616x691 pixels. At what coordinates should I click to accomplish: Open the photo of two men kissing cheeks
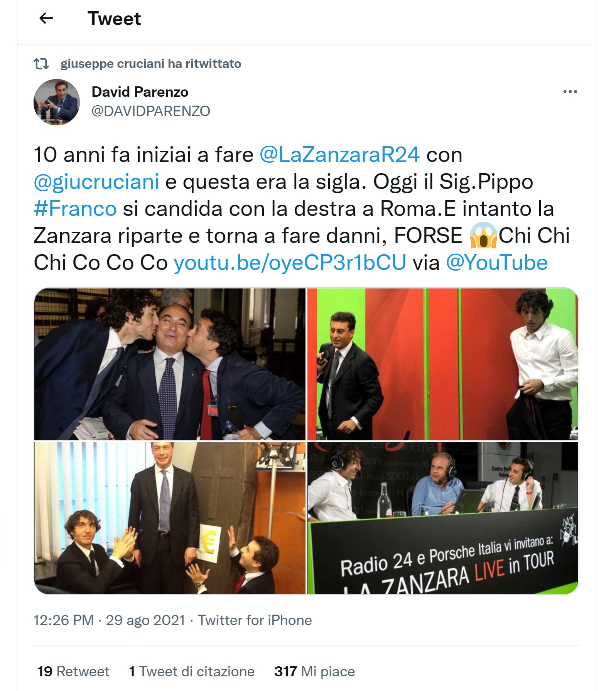[x=170, y=364]
